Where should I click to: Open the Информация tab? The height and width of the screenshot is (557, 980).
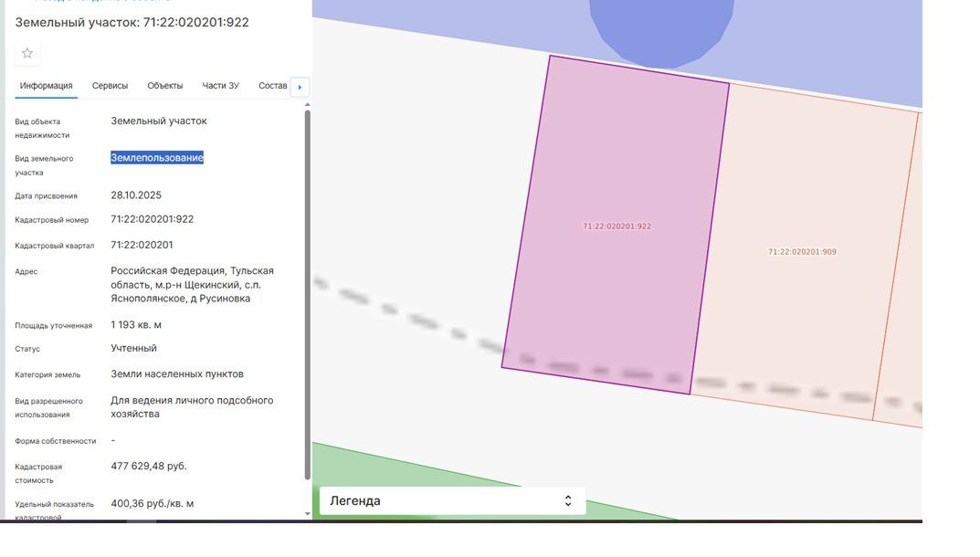pyautogui.click(x=47, y=86)
